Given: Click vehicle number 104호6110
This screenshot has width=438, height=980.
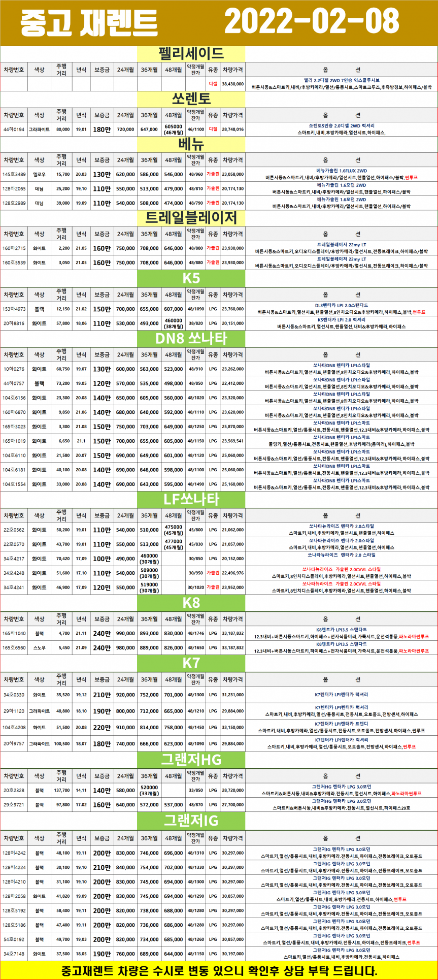Looking at the screenshot, I should pos(14,455).
